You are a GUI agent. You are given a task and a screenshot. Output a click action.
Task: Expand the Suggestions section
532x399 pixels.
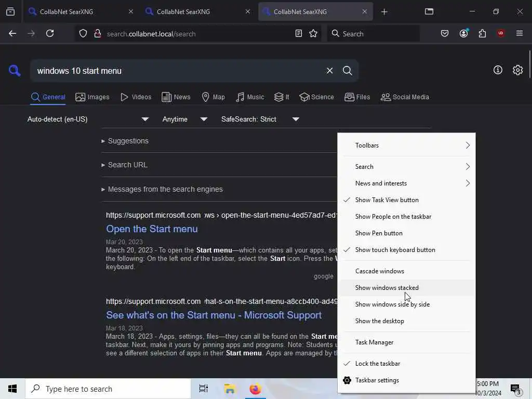pos(125,141)
